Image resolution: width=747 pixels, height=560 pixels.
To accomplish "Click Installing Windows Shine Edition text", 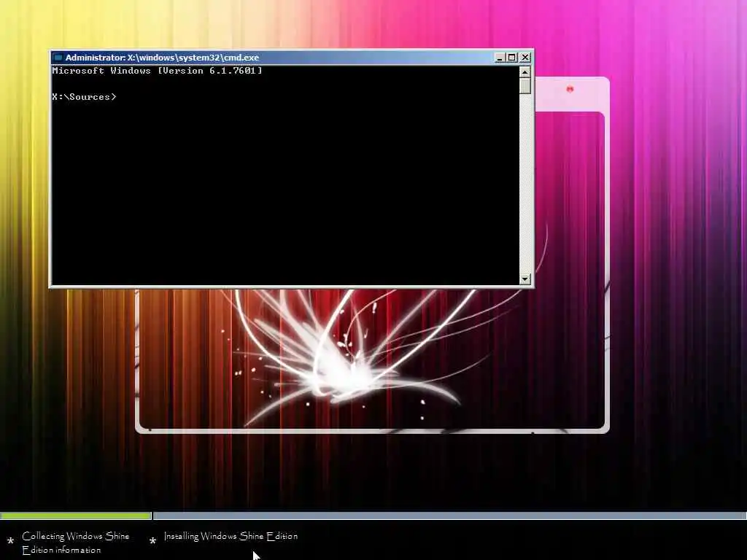I will (231, 536).
